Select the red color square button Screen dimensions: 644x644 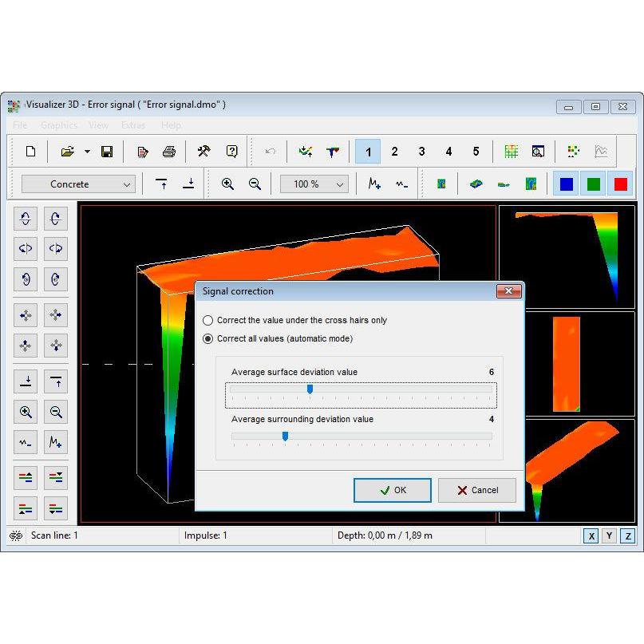(620, 184)
